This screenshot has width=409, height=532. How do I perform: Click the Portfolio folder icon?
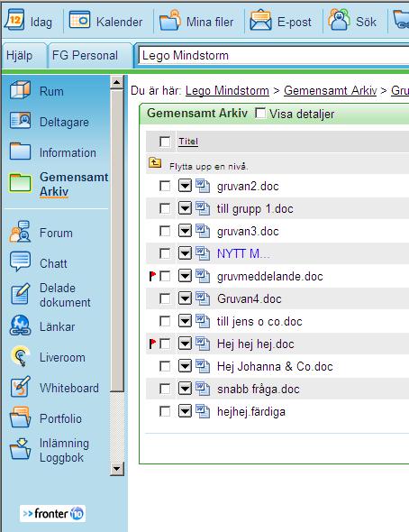pos(20,417)
